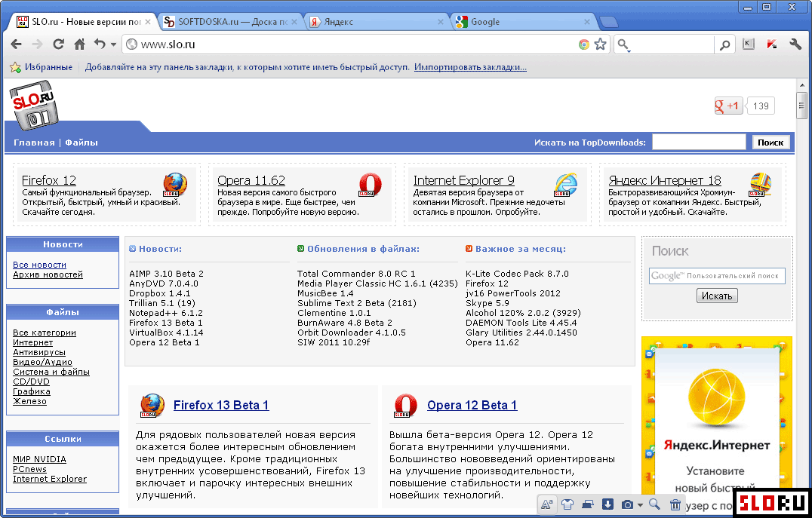This screenshot has height=518, width=812.
Task: Close the SOFTDOSKA.ru tab
Action: (294, 22)
